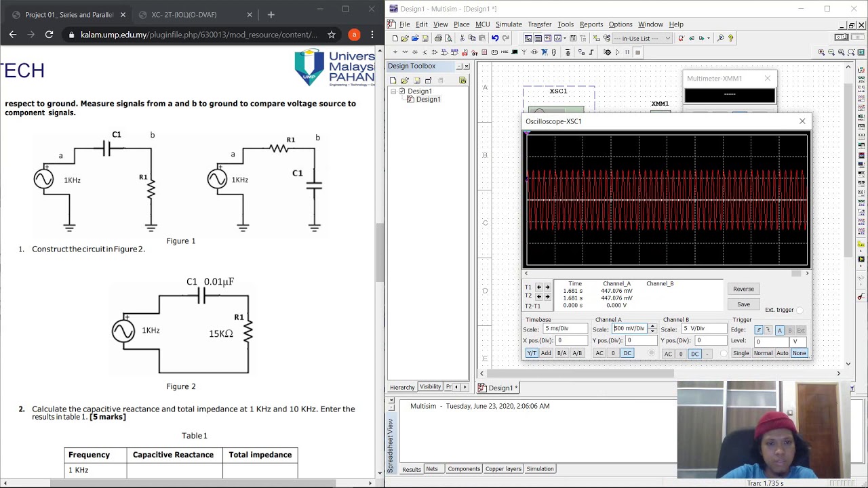Click the Find magnifier icon near help

[720, 38]
